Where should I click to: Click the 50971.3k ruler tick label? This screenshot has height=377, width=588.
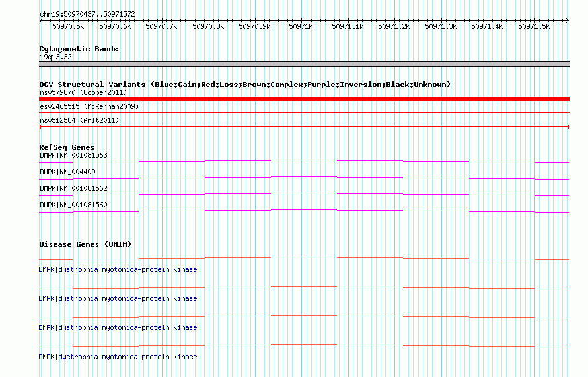point(441,26)
